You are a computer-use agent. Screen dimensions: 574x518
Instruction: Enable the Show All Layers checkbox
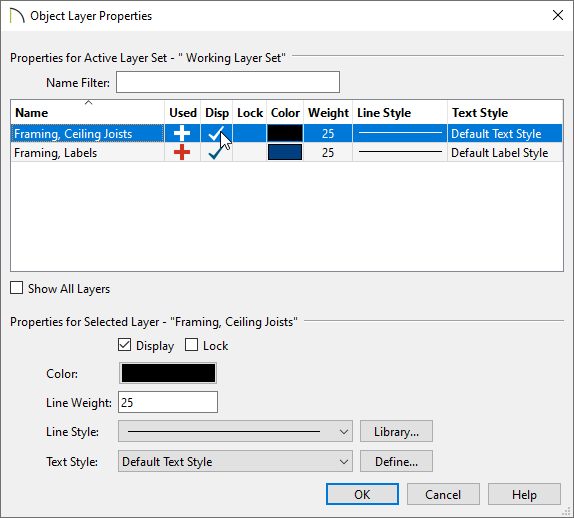[16, 288]
